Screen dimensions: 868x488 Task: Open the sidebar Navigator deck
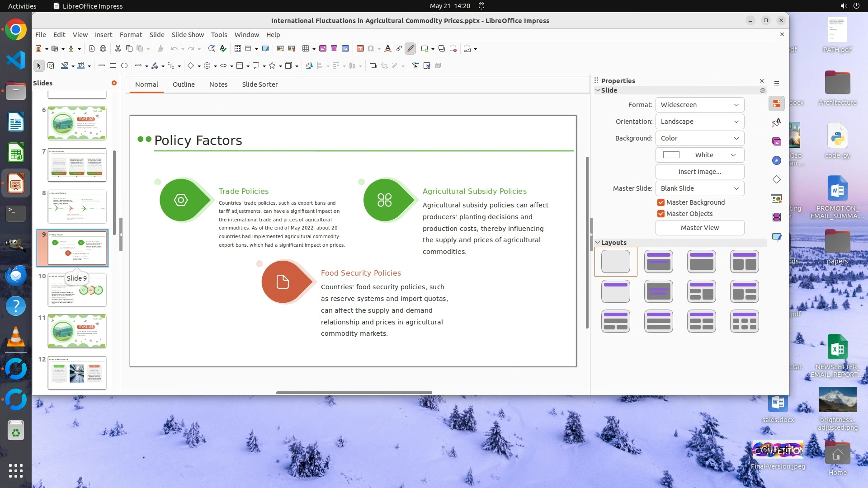[x=777, y=160]
